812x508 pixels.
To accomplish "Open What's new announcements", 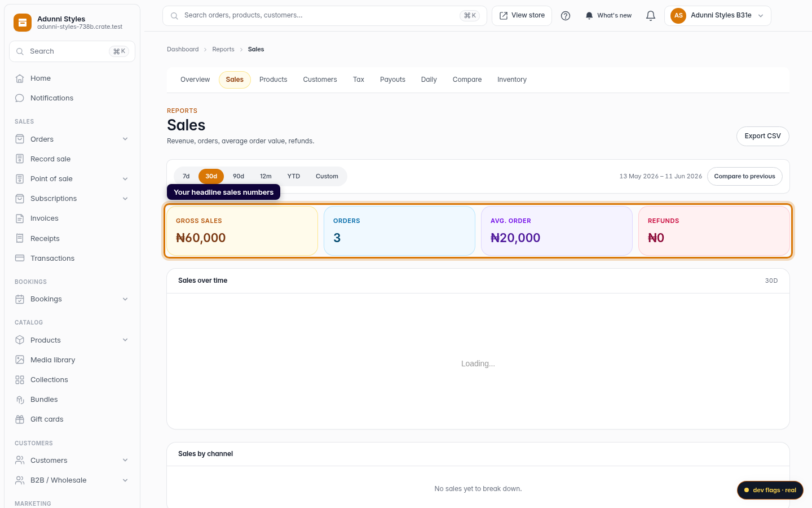I will 608,16.
